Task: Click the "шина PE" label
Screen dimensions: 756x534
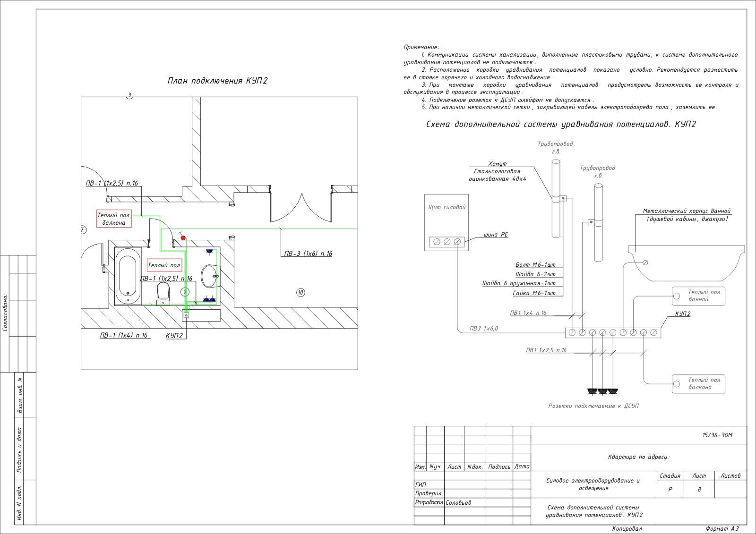Action: [x=496, y=235]
